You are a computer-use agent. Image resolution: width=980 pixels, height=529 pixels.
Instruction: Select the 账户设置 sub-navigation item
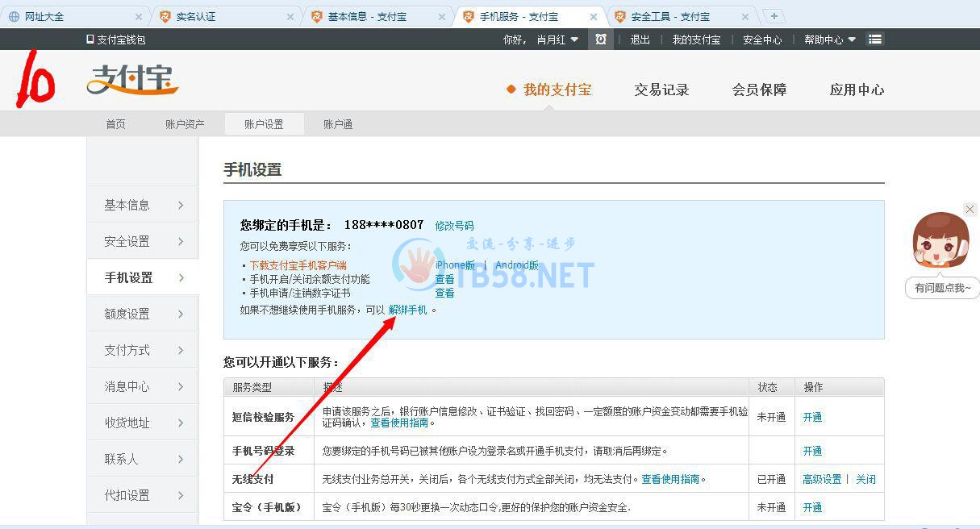click(264, 124)
